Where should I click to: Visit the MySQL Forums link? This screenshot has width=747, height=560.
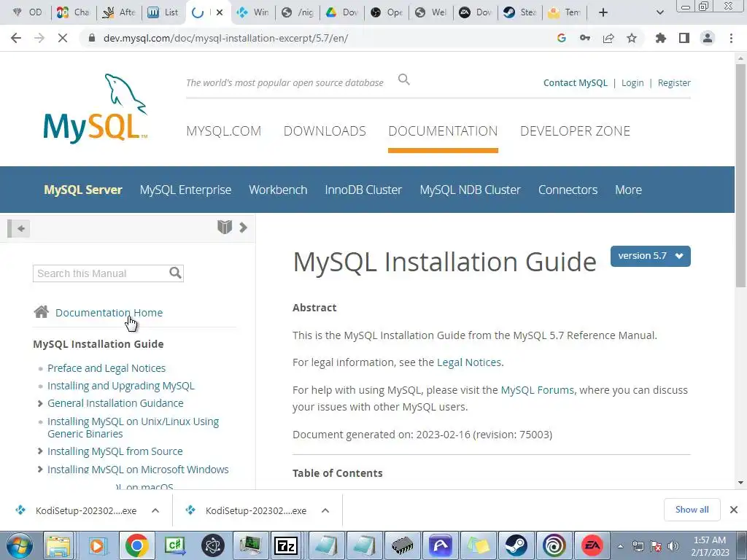click(538, 390)
